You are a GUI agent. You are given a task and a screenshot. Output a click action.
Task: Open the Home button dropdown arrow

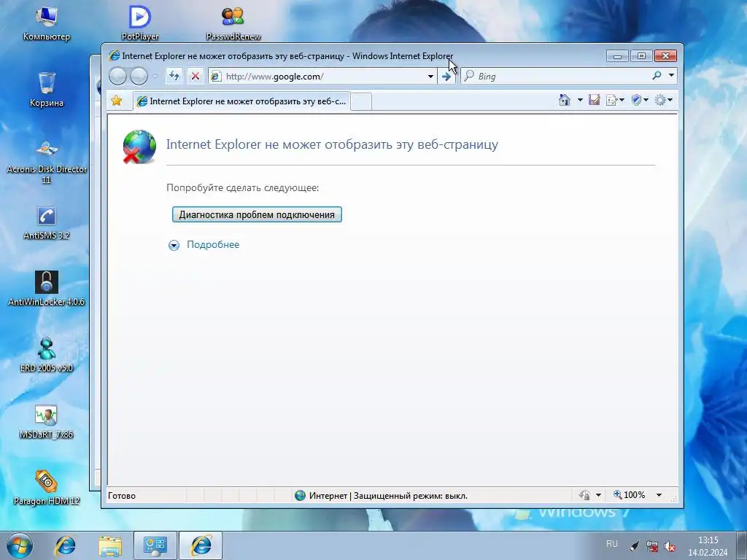tap(580, 100)
